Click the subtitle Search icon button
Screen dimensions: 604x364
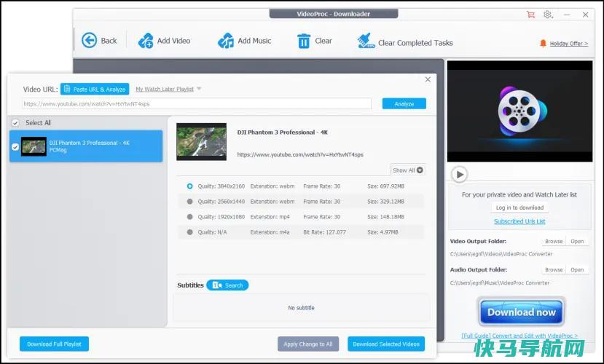pyautogui.click(x=227, y=285)
